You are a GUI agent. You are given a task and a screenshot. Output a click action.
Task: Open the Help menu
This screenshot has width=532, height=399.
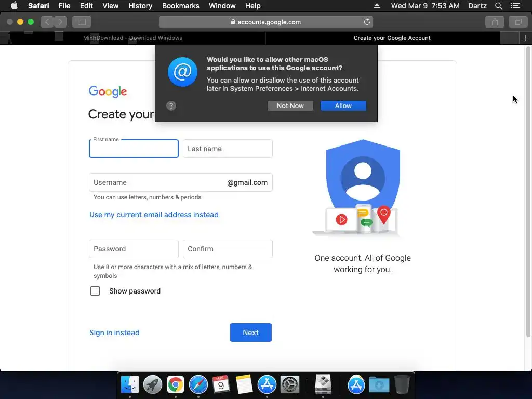tap(253, 6)
